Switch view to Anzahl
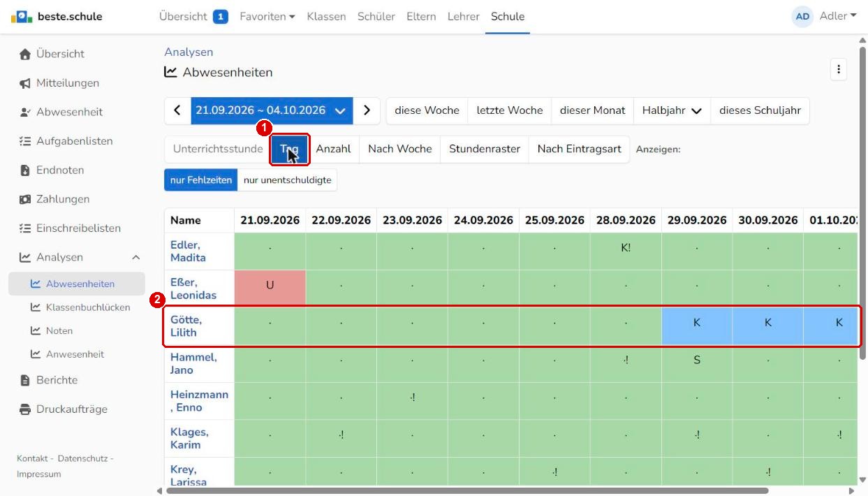Image resolution: width=868 pixels, height=496 pixels. point(333,149)
